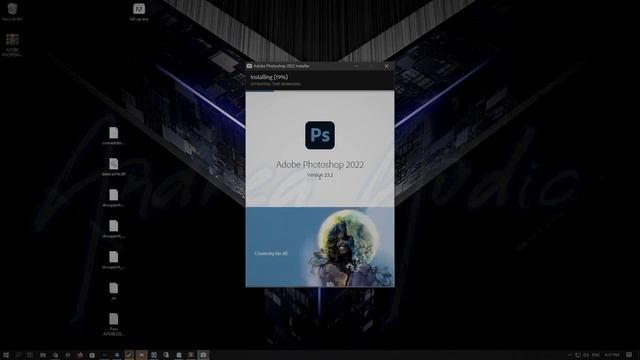The width and height of the screenshot is (640, 360).
Task: Click the portrait artwork in the installer
Action: [x=348, y=247]
